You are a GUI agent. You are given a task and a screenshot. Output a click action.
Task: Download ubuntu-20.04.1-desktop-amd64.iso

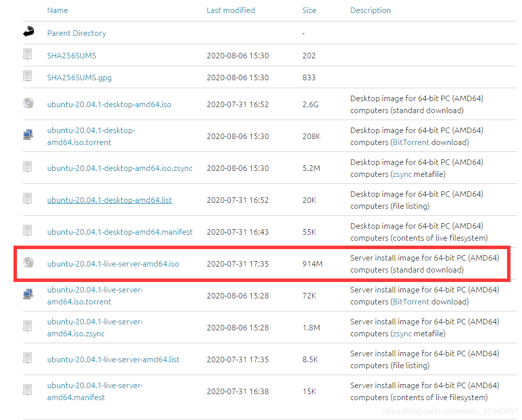[109, 105]
